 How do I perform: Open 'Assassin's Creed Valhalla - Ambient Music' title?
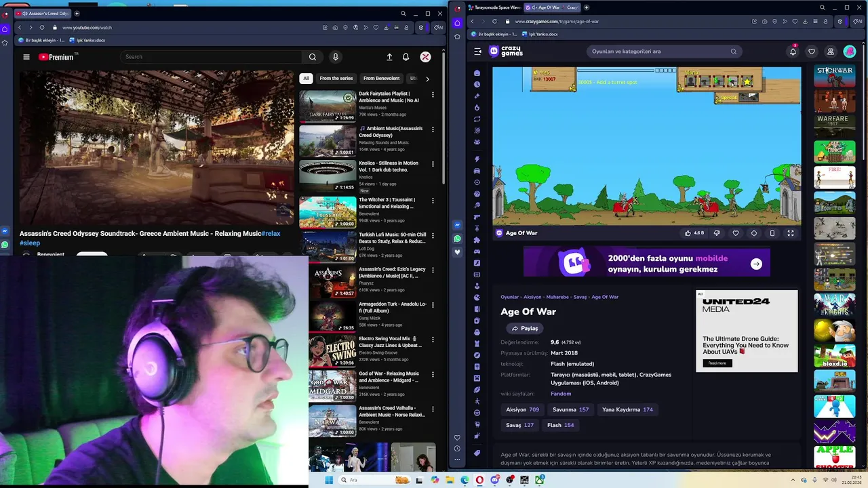tap(392, 411)
